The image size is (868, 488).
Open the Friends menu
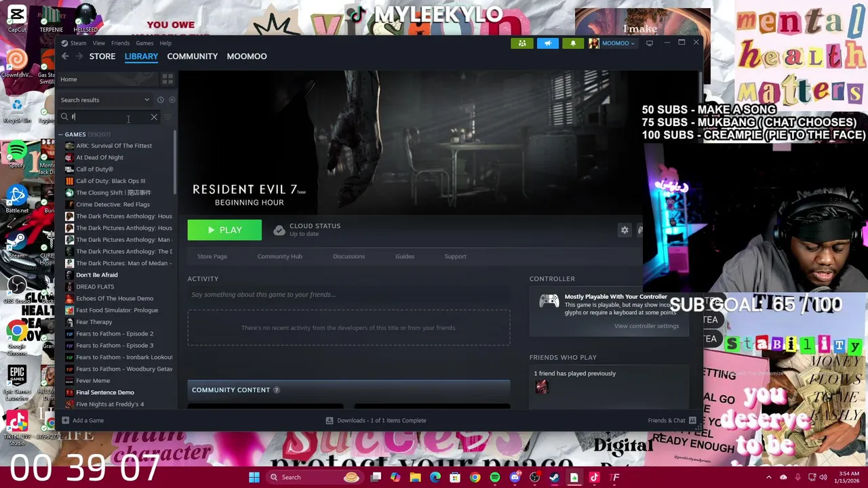point(120,43)
